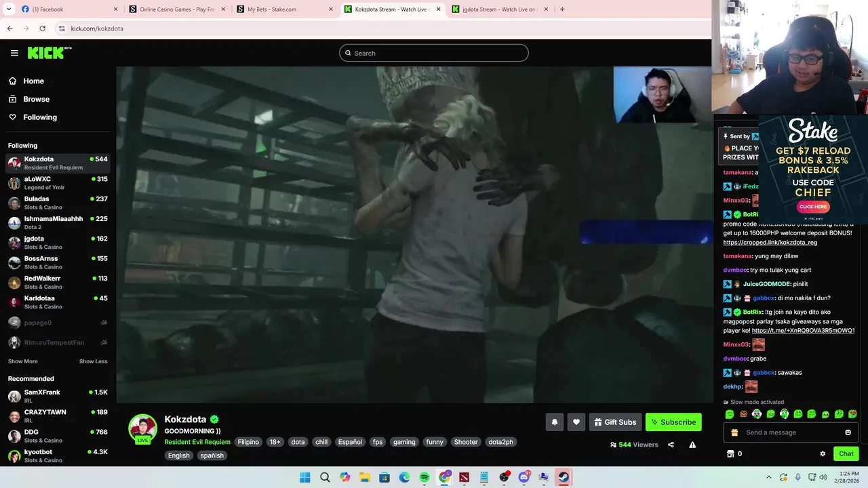Open Spotify from the taskbar
The height and width of the screenshot is (488, 868).
point(425,477)
